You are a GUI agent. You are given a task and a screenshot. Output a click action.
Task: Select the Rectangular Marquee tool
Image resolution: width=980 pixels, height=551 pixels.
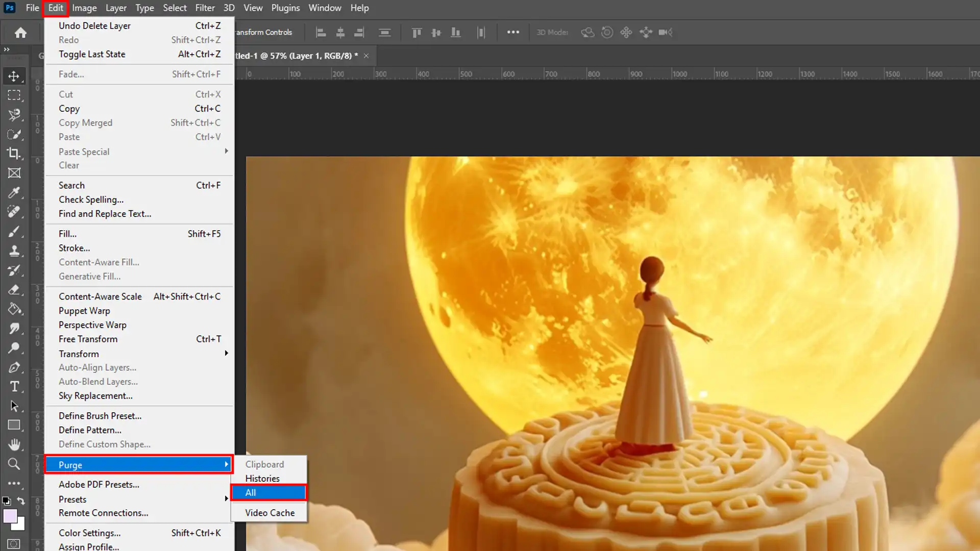(x=14, y=95)
